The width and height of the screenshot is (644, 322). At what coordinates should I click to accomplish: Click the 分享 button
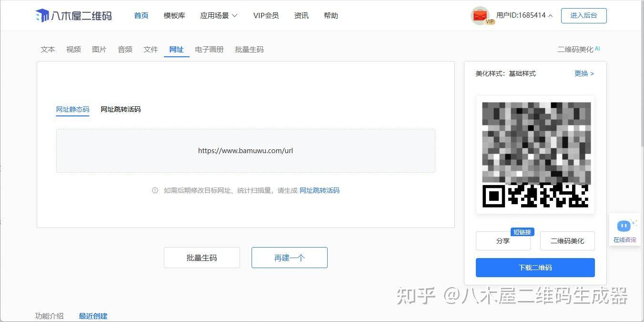pos(503,241)
